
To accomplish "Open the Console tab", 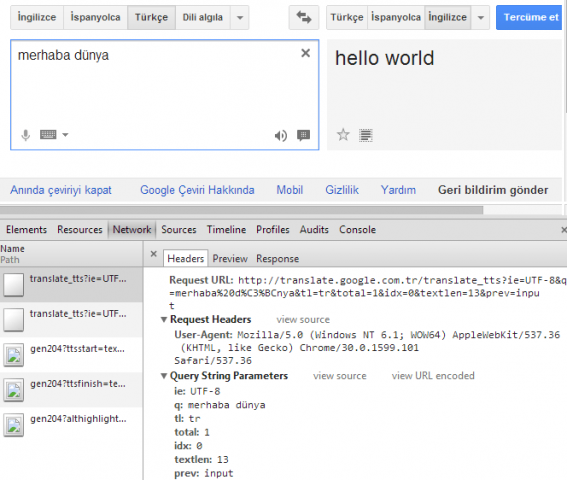I will [357, 230].
